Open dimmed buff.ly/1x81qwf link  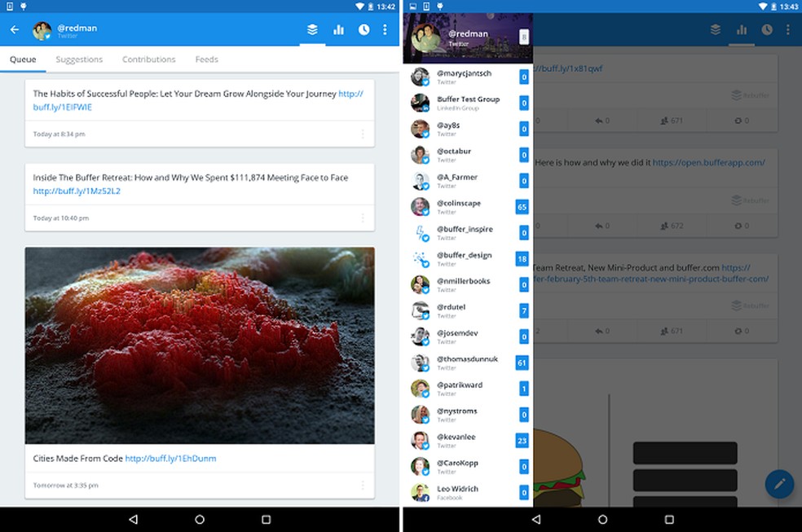pyautogui.click(x=568, y=68)
